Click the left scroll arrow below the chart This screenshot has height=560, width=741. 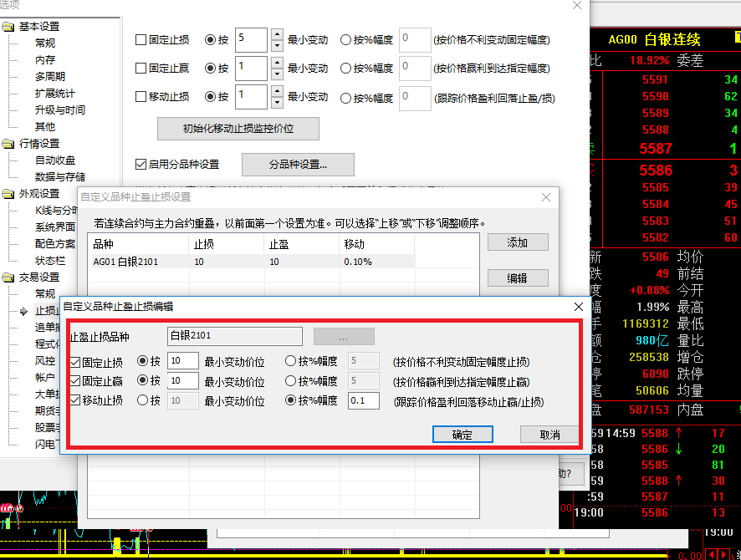coord(712,554)
